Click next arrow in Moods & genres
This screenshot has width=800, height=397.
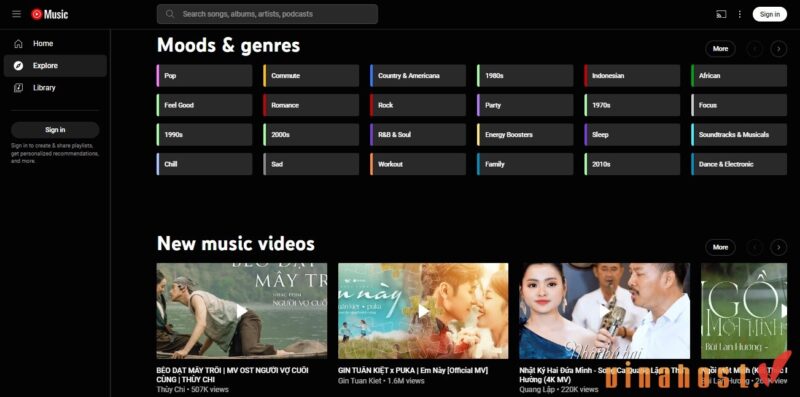[779, 48]
